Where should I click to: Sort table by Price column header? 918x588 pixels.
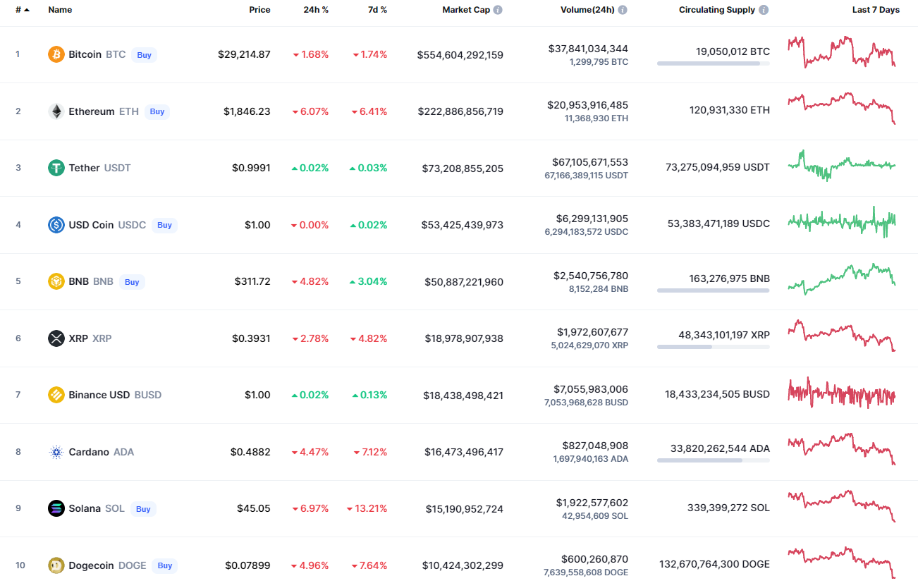[259, 10]
